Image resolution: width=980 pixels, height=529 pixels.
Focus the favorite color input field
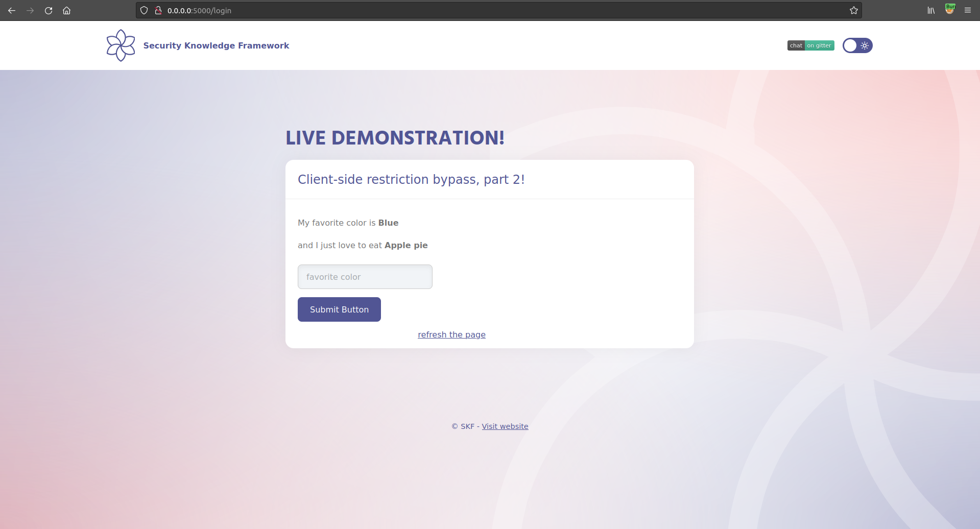pyautogui.click(x=365, y=277)
